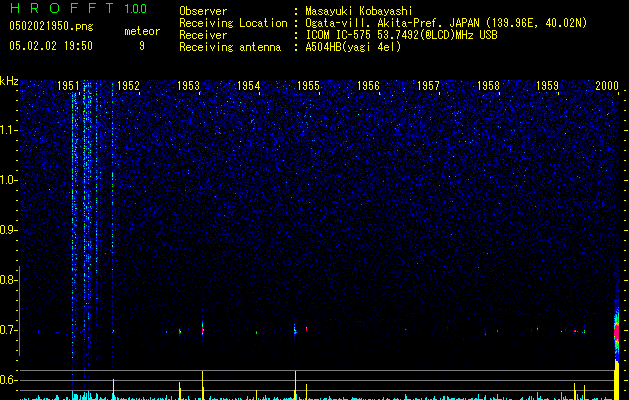Click the 1952 time marker

click(128, 85)
